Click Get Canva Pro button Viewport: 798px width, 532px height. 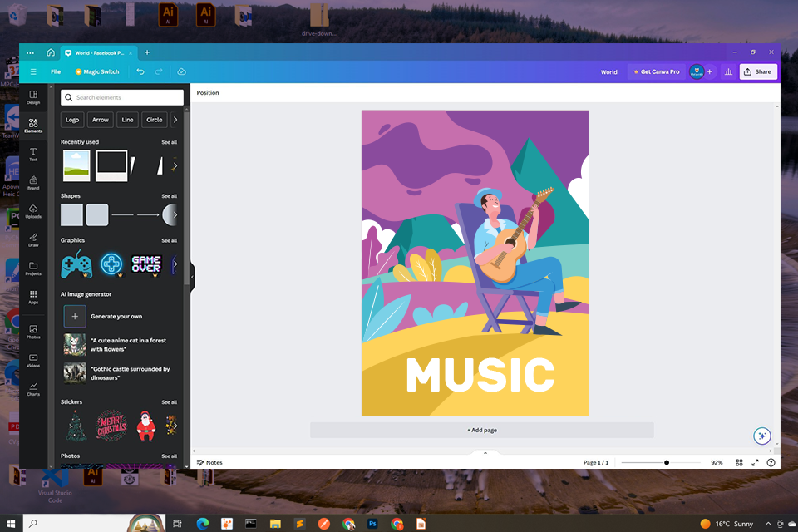657,71
